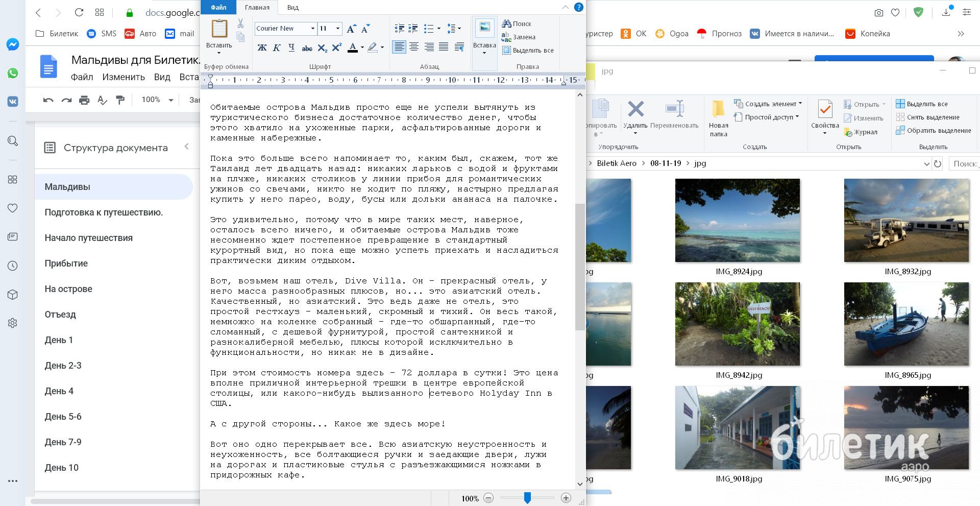This screenshot has height=506, width=980.
Task: Expand the font size 11 dropdown
Action: [337, 29]
